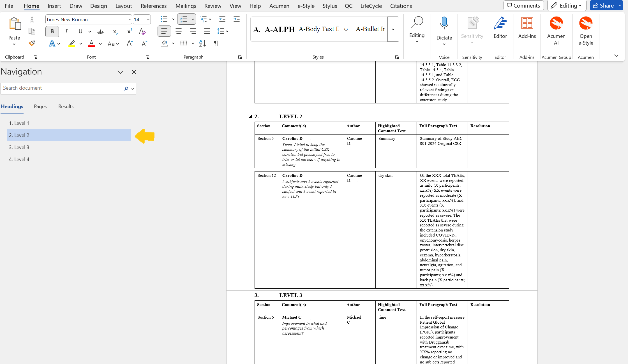Open the Comments button
This screenshot has width=628, height=364.
pyautogui.click(x=523, y=6)
